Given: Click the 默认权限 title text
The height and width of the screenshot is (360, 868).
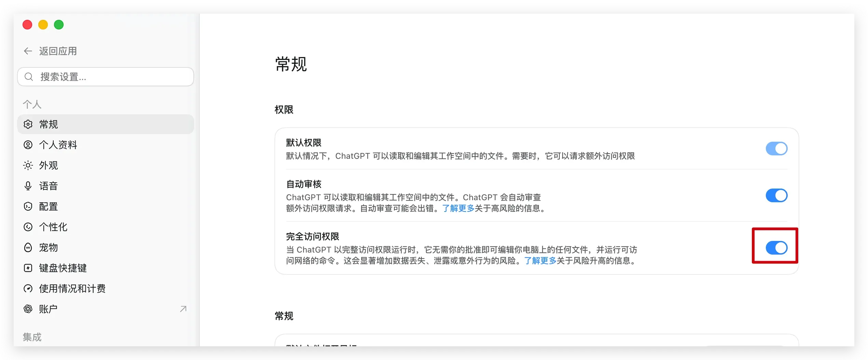Looking at the screenshot, I should pyautogui.click(x=304, y=142).
